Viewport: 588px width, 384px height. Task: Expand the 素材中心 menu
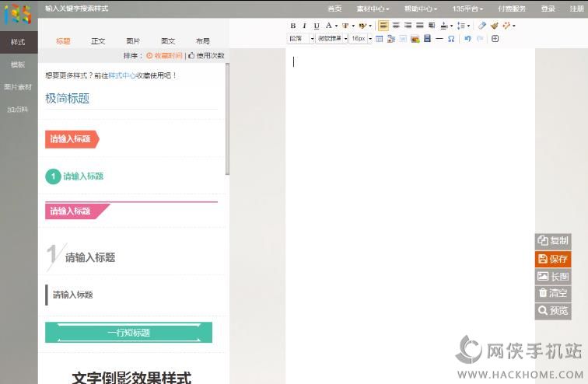pos(373,9)
